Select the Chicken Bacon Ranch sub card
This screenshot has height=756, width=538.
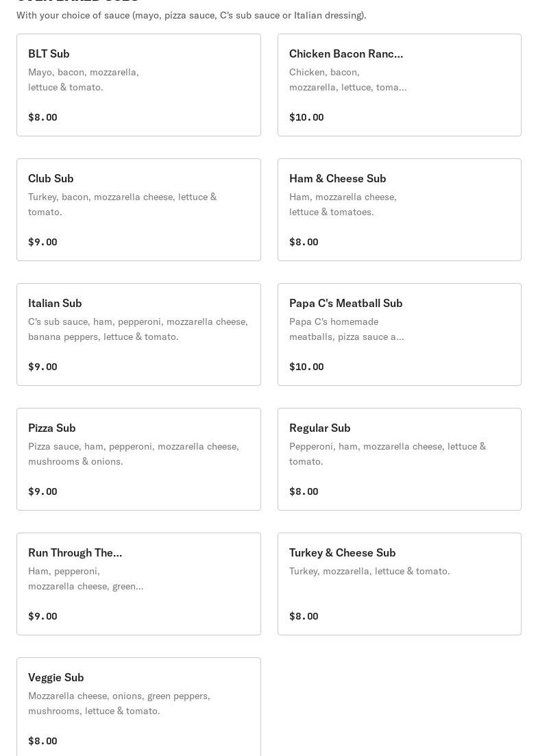pos(399,85)
